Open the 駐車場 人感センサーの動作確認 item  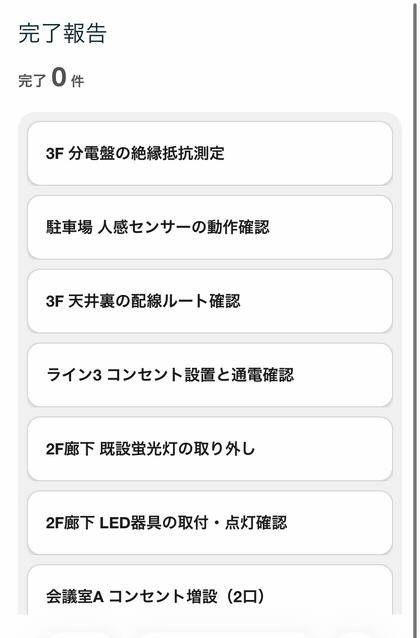210,227
